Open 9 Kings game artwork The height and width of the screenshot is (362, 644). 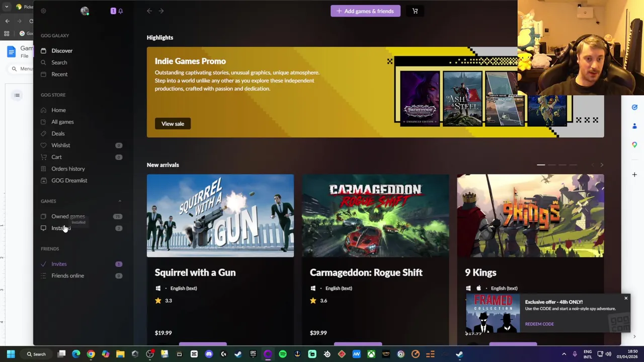[x=530, y=216]
